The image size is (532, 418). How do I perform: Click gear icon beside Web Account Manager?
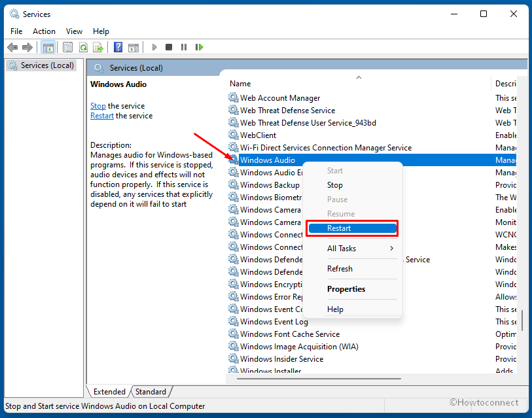[x=233, y=97]
